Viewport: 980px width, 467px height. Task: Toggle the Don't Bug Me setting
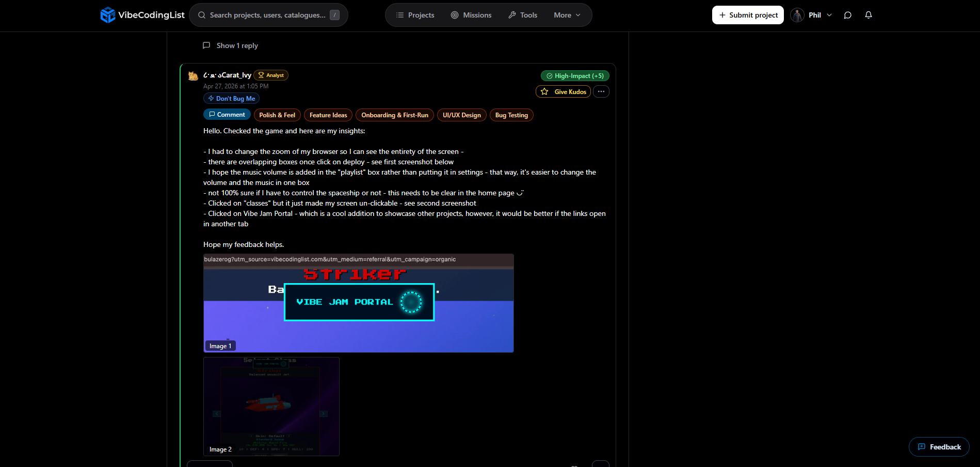[231, 98]
